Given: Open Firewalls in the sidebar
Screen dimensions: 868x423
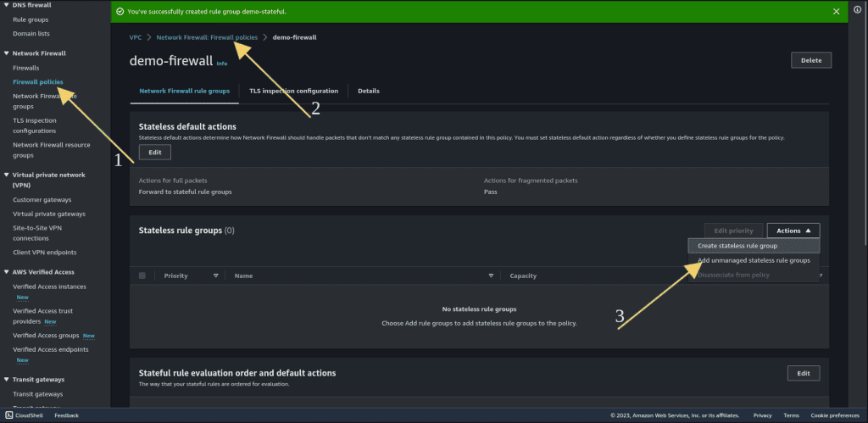Looking at the screenshot, I should point(26,68).
